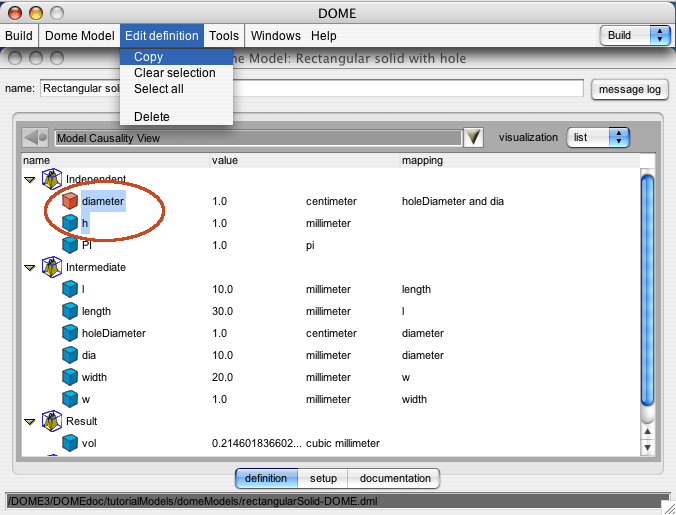Click the blue vertical scrollbar thumb

pyautogui.click(x=647, y=290)
